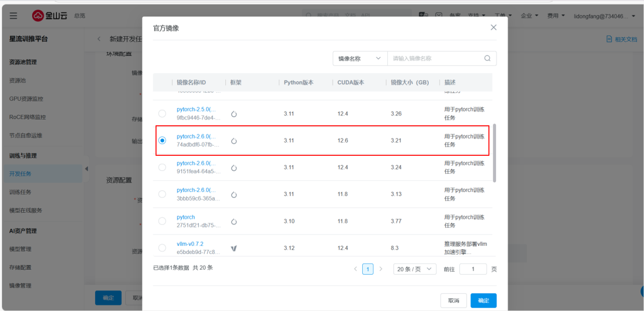Open the 镜像名称 search type dropdown
The width and height of the screenshot is (644, 311).
point(360,58)
